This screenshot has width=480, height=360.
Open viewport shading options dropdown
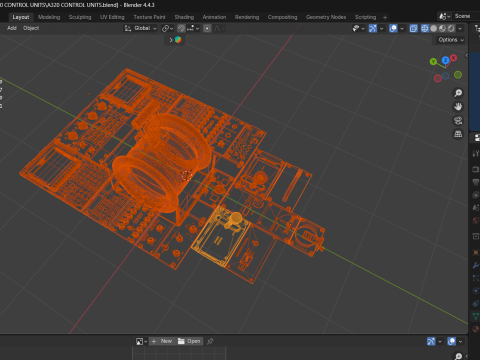tap(460, 28)
